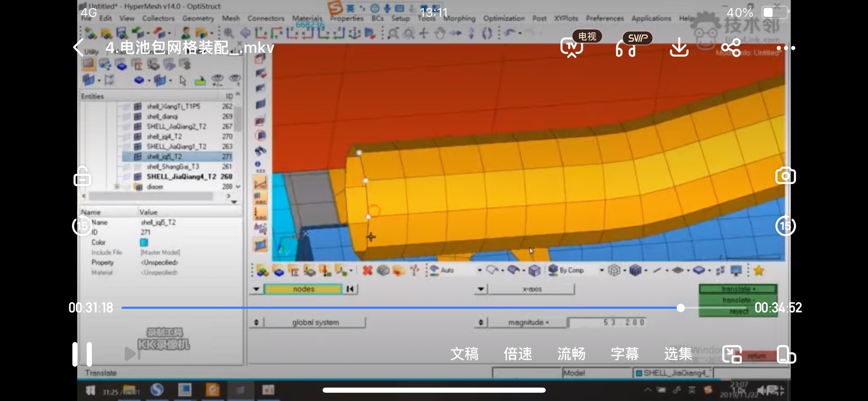Toggle mesh visibility for SHELL_JiaQiang2_T2

pyautogui.click(x=137, y=127)
